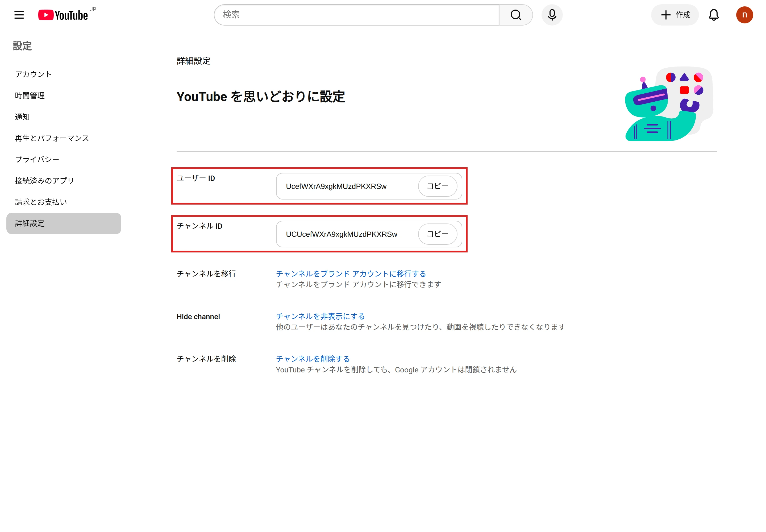Select 詳細設定 in the sidebar
The image size is (766, 532).
tap(64, 223)
